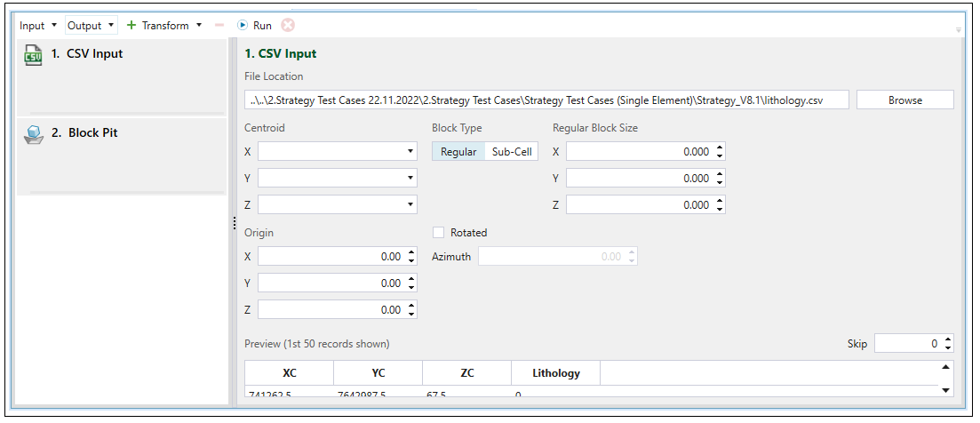The image size is (980, 423).
Task: Expand the Centroid Z combo box
Action: (410, 205)
